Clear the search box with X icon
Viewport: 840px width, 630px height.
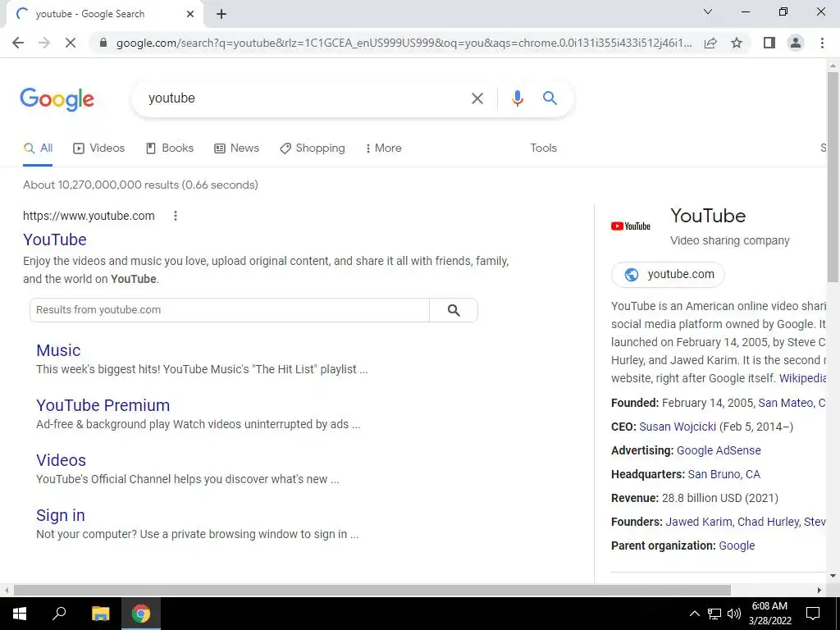(x=477, y=98)
